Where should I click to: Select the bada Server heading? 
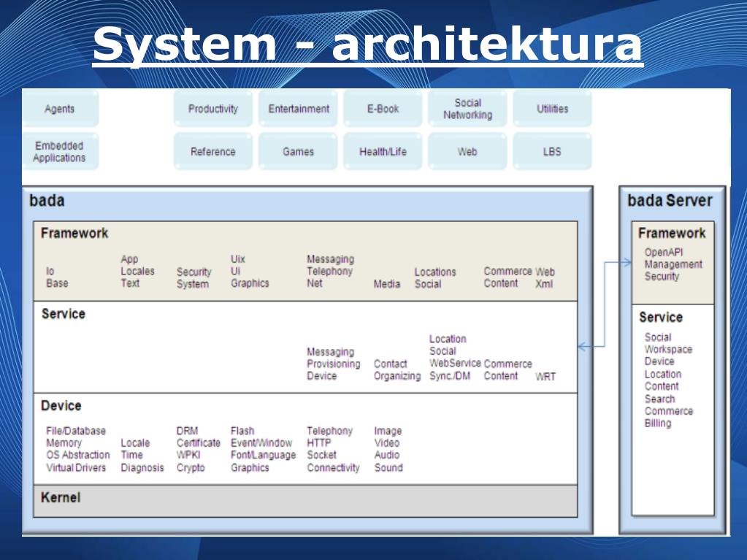670,201
